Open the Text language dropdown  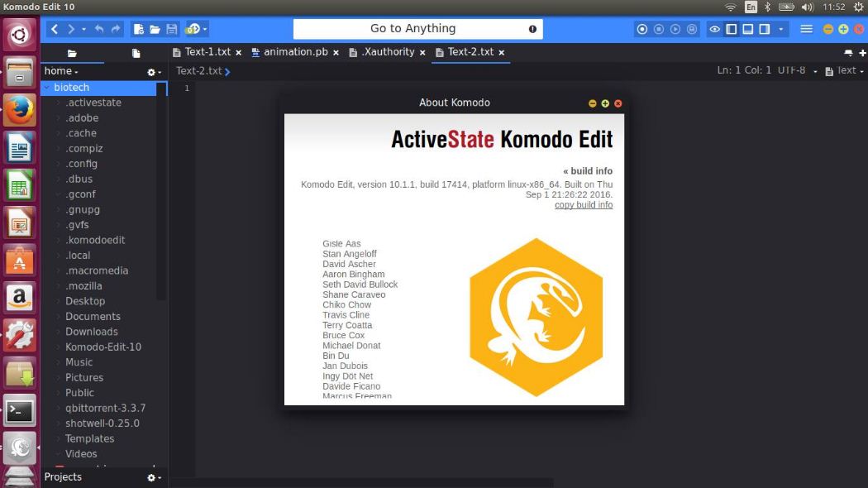[x=844, y=71]
